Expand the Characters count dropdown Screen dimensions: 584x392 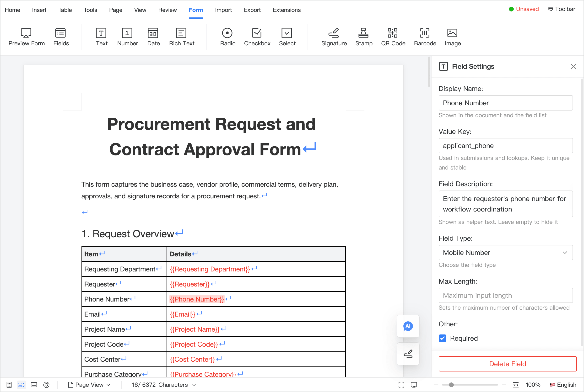tap(164, 385)
